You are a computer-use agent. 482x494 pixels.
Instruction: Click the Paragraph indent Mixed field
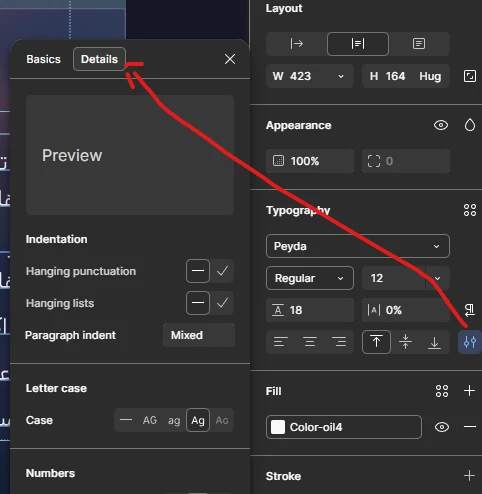(199, 335)
